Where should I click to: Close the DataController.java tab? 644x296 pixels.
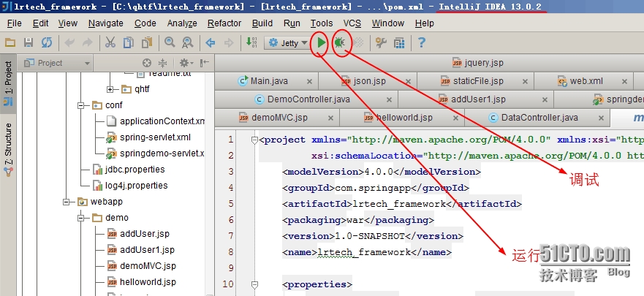602,118
